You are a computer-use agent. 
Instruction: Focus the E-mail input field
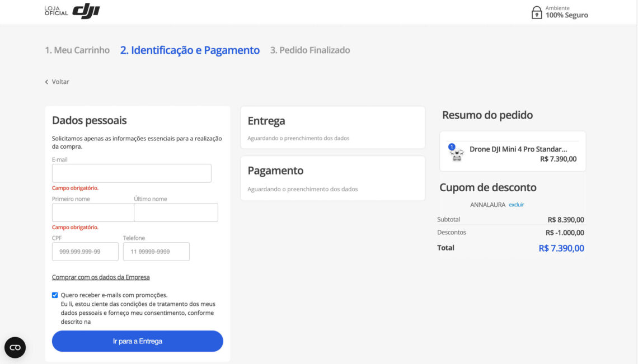click(132, 173)
